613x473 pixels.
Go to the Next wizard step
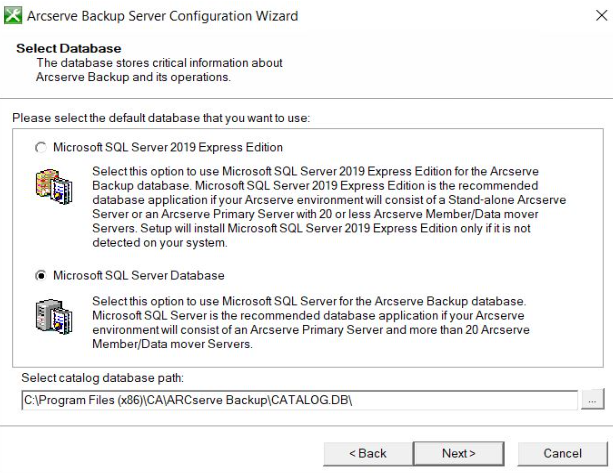(459, 453)
